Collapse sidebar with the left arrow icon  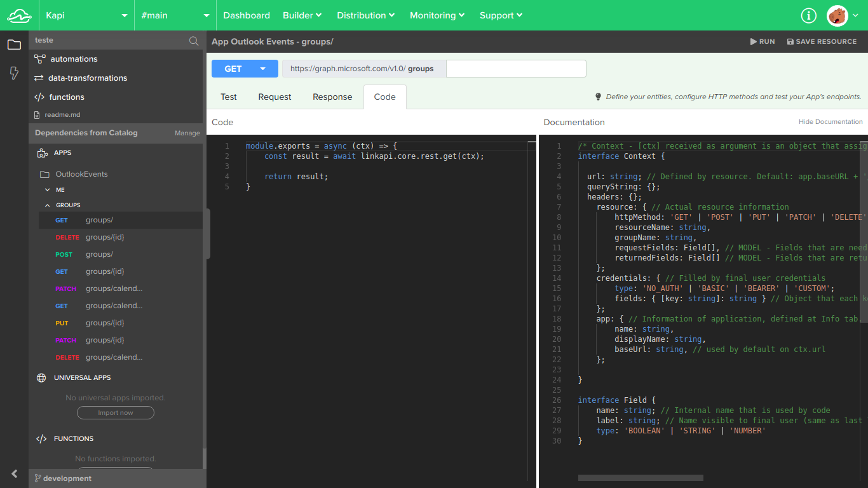(14, 473)
